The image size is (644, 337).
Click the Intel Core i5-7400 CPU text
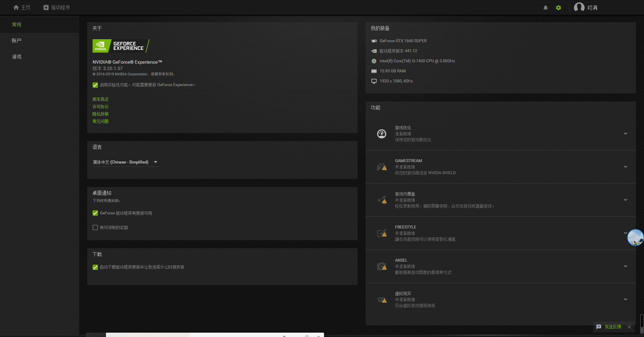point(417,61)
